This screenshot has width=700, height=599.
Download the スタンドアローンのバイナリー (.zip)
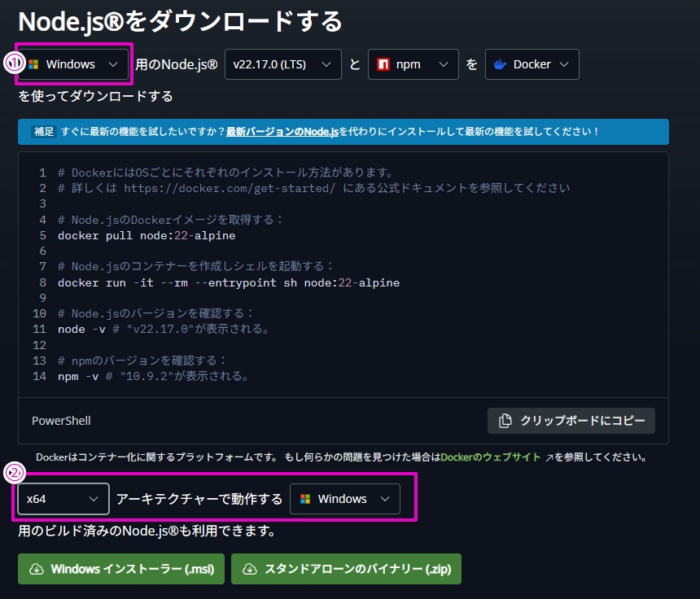pos(346,569)
